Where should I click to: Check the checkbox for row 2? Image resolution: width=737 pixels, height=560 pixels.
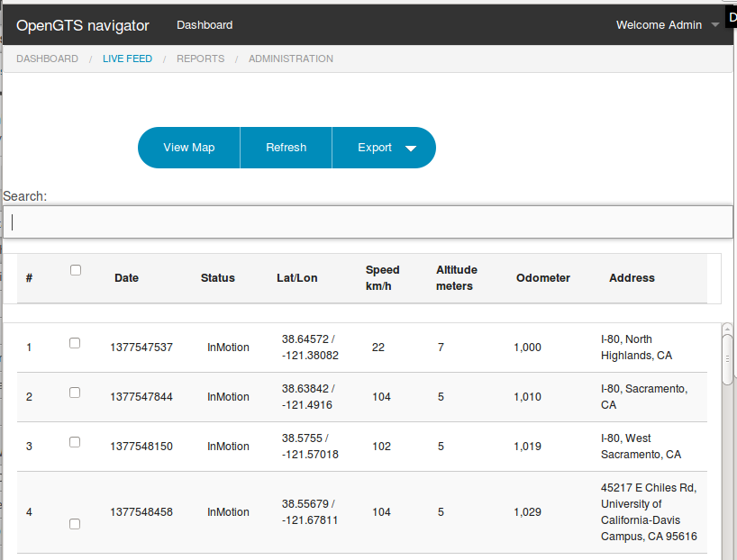75,392
